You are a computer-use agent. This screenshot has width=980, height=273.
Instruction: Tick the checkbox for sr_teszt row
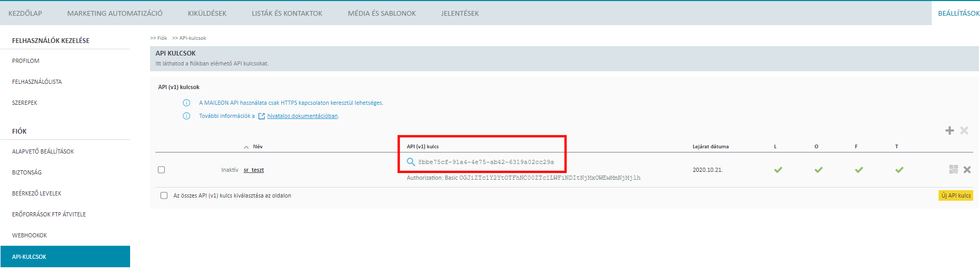(x=162, y=170)
